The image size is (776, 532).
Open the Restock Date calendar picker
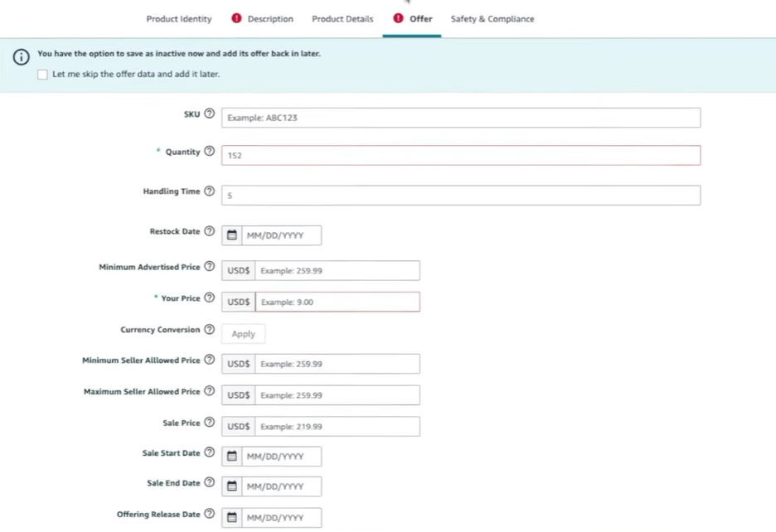(x=231, y=235)
